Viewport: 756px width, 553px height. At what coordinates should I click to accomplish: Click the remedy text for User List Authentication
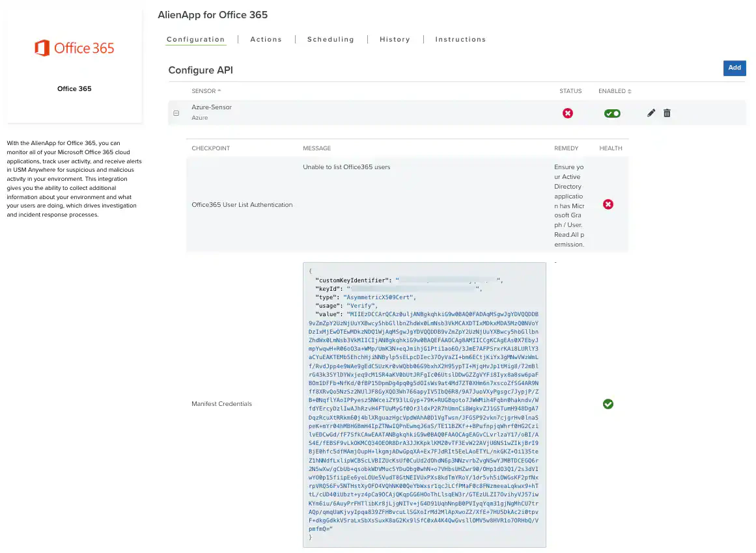click(x=569, y=206)
